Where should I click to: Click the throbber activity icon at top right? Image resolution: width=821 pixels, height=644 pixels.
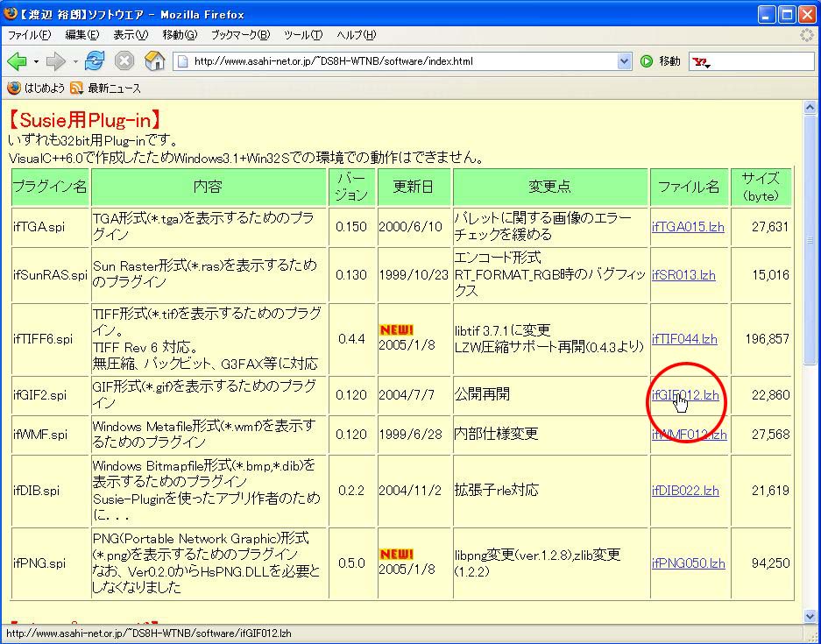[x=807, y=34]
